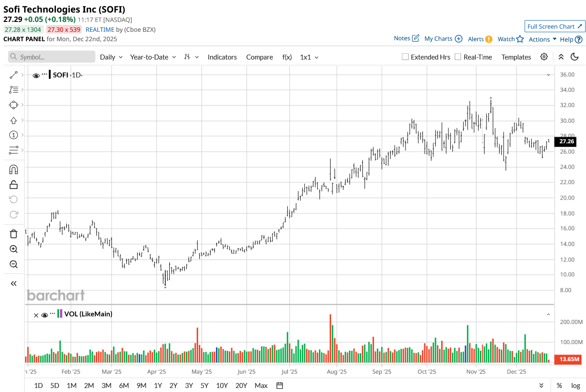Enable the Extended Hrs checkbox
Screen dimensions: 586x392
tap(405, 57)
